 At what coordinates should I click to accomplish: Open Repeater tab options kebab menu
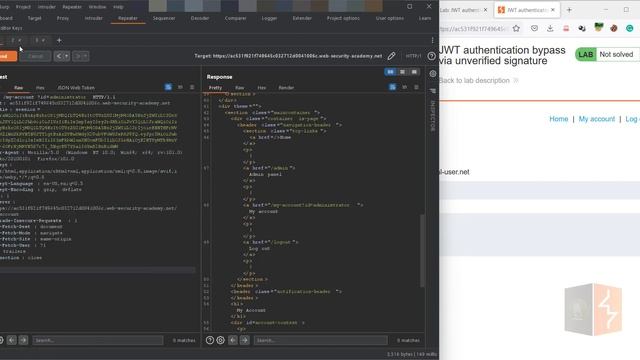432,40
